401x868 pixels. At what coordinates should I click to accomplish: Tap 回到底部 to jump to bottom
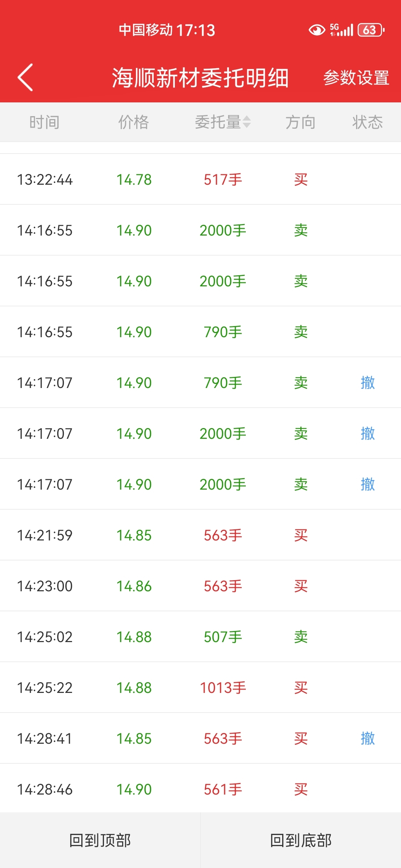coord(301,840)
